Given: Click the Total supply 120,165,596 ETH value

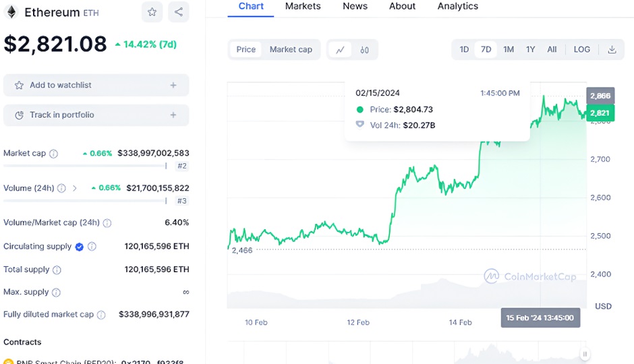Looking at the screenshot, I should pos(157,270).
